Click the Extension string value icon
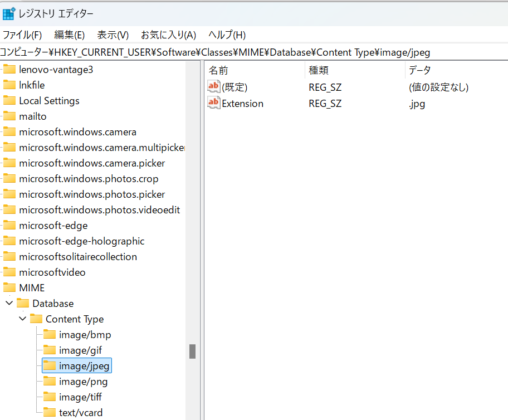The height and width of the screenshot is (420, 508). 214,102
